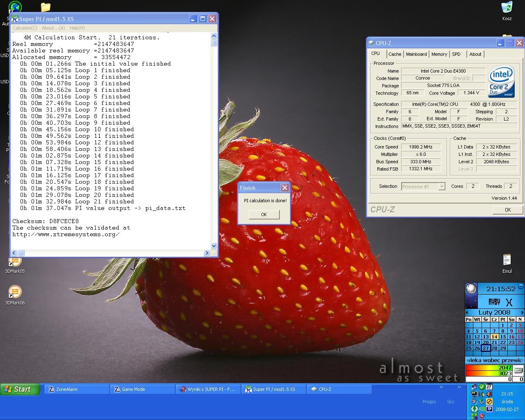
Task: Click the 21:15:52 clock in widget
Action: coord(501,289)
